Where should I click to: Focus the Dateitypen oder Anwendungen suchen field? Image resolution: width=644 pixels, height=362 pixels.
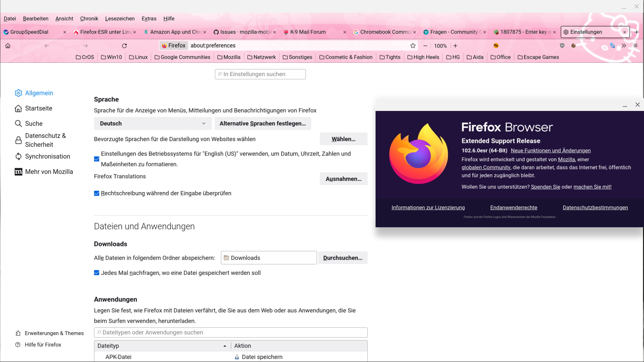(x=231, y=333)
